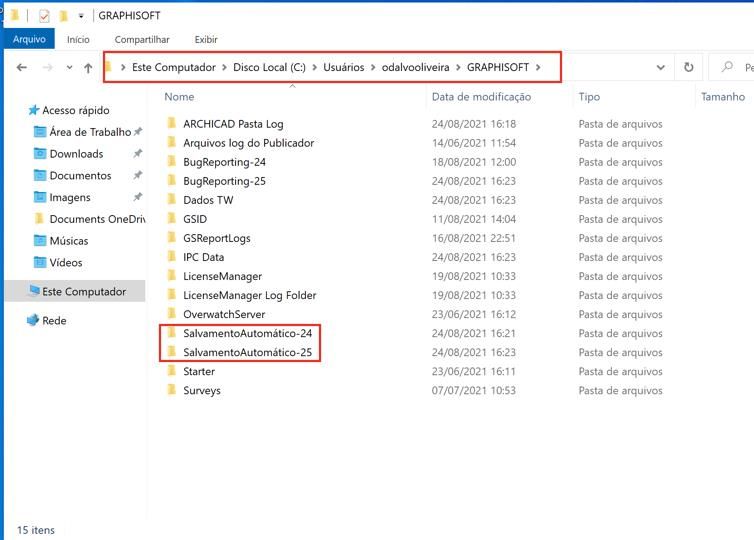The height and width of the screenshot is (540, 754).
Task: Open Documents OneDrive in the sidebar
Action: click(x=97, y=219)
